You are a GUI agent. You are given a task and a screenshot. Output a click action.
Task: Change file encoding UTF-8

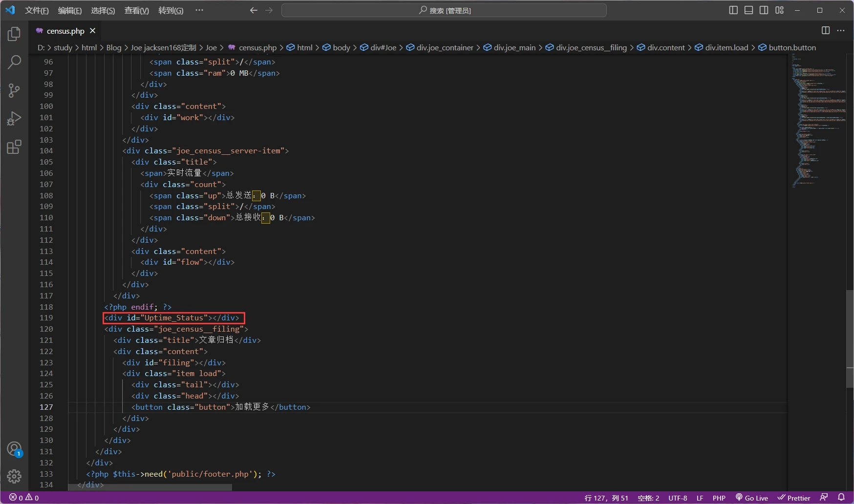click(678, 498)
